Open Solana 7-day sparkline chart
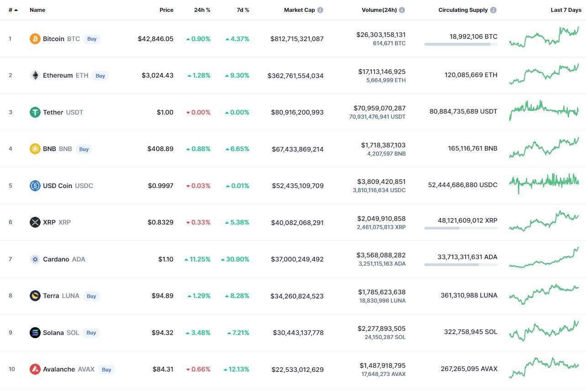 (x=544, y=331)
